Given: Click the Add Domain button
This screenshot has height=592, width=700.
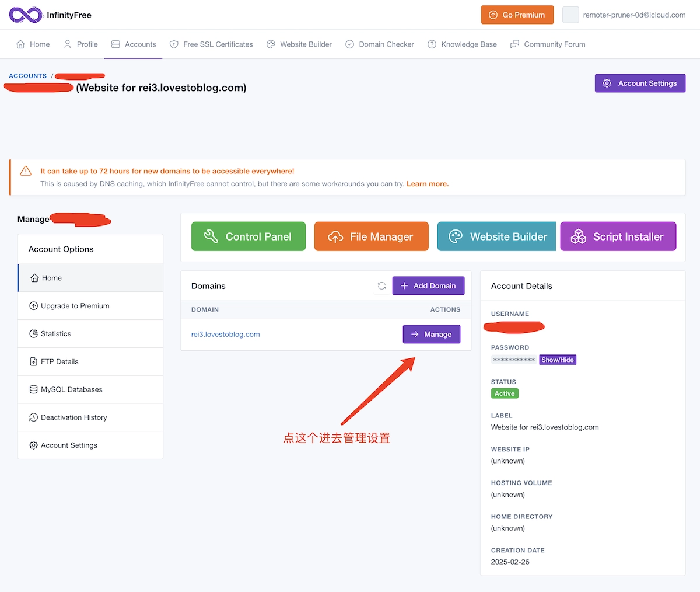Looking at the screenshot, I should [x=428, y=286].
